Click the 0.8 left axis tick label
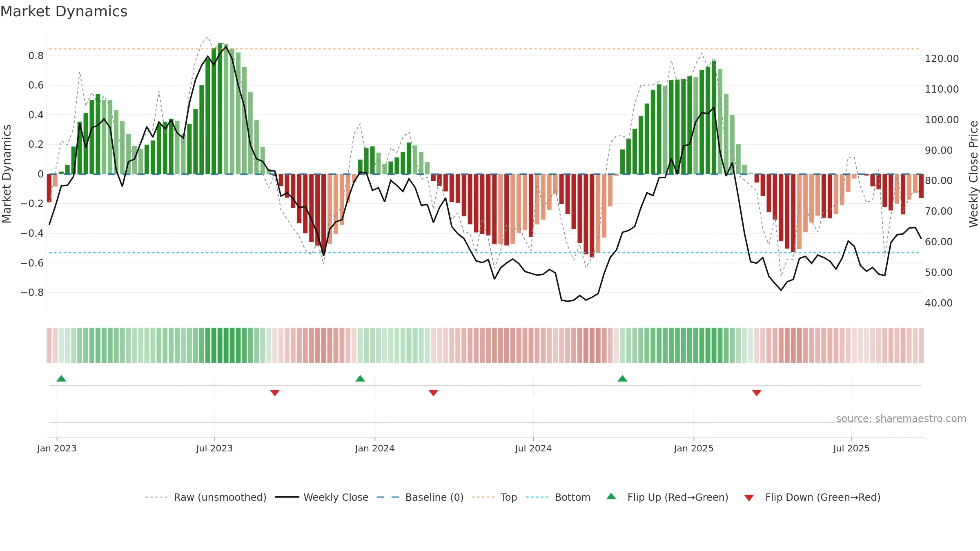This screenshot has width=980, height=551. (x=36, y=56)
